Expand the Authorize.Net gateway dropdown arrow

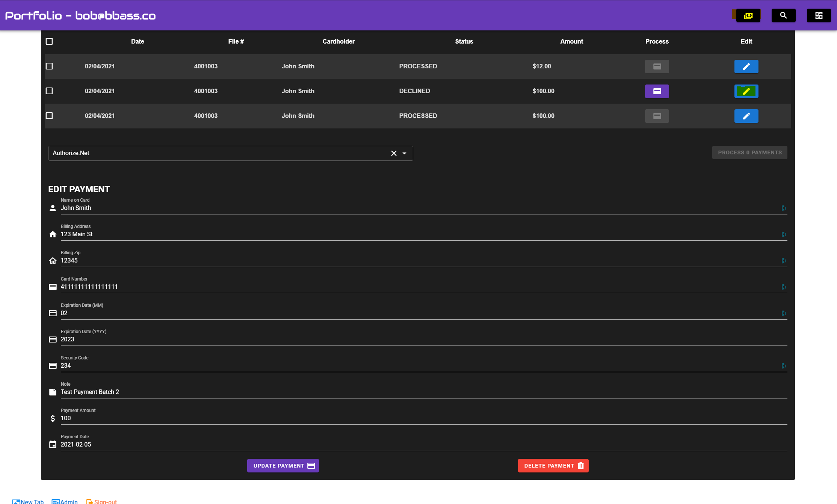[x=405, y=153]
